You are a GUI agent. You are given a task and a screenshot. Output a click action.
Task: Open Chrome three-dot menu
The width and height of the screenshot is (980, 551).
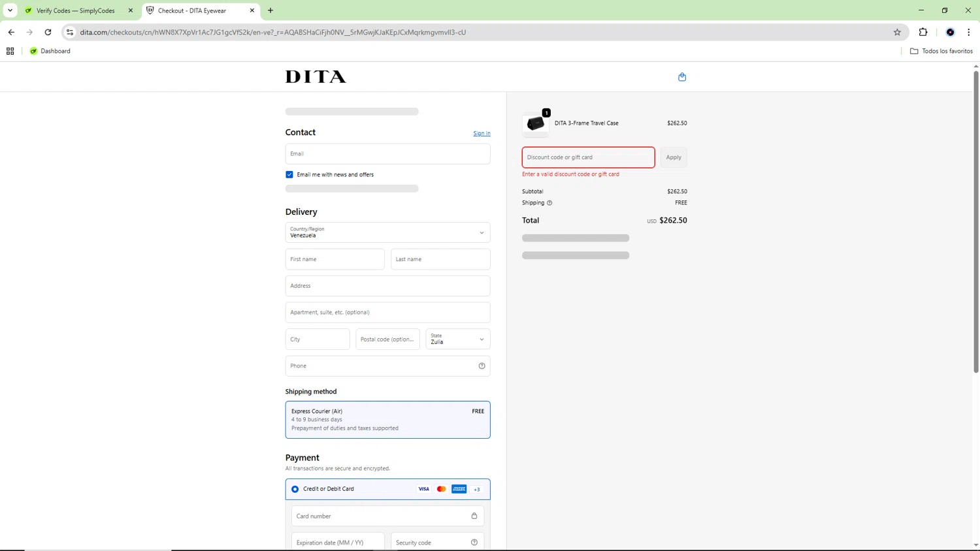(969, 32)
